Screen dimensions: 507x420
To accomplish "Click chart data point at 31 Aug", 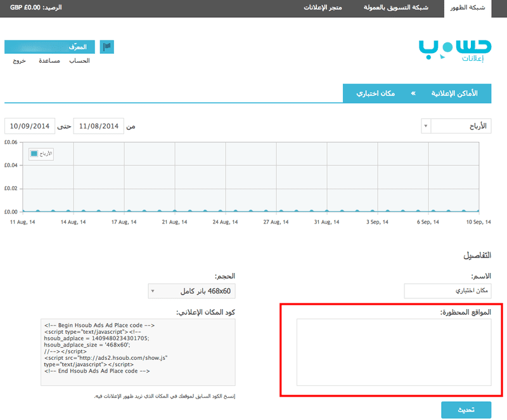I will 326,211.
